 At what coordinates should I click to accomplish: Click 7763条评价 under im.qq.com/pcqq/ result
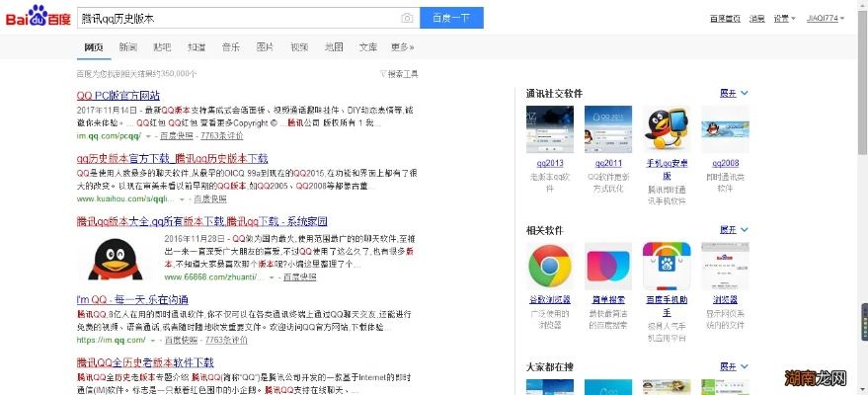click(222, 136)
